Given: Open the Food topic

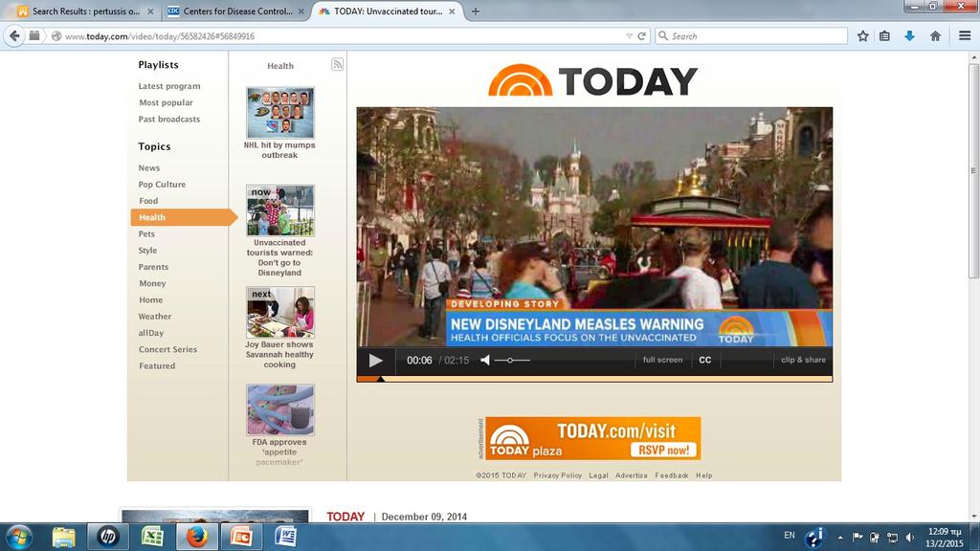Looking at the screenshot, I should coord(148,201).
